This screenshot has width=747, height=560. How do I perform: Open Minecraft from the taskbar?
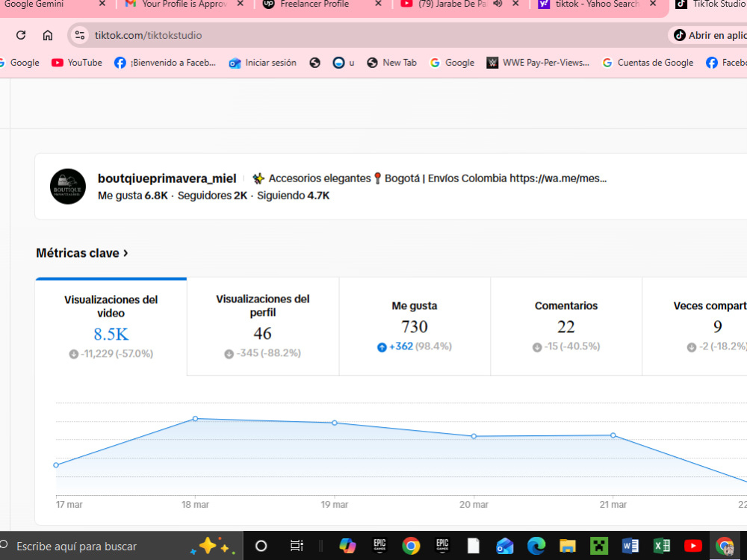pyautogui.click(x=599, y=547)
